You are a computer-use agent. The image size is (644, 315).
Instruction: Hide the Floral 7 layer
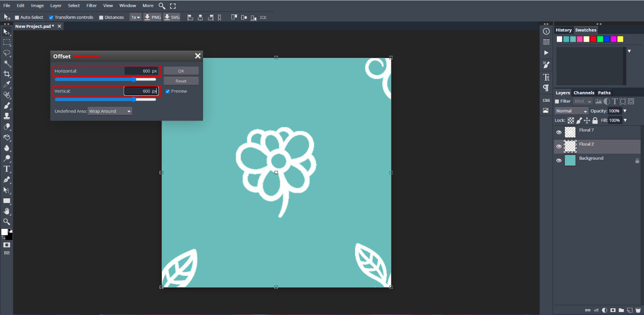(559, 132)
